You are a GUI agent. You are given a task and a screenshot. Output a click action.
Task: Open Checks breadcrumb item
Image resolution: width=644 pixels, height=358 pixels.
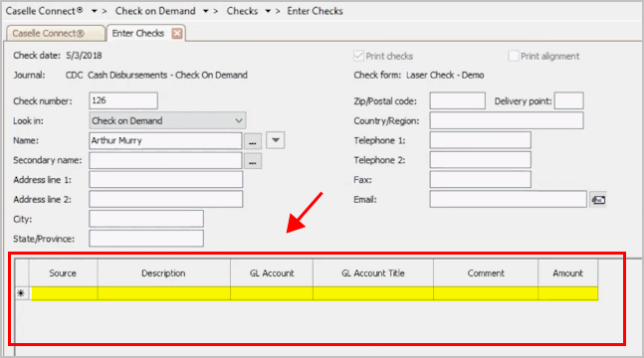(242, 11)
